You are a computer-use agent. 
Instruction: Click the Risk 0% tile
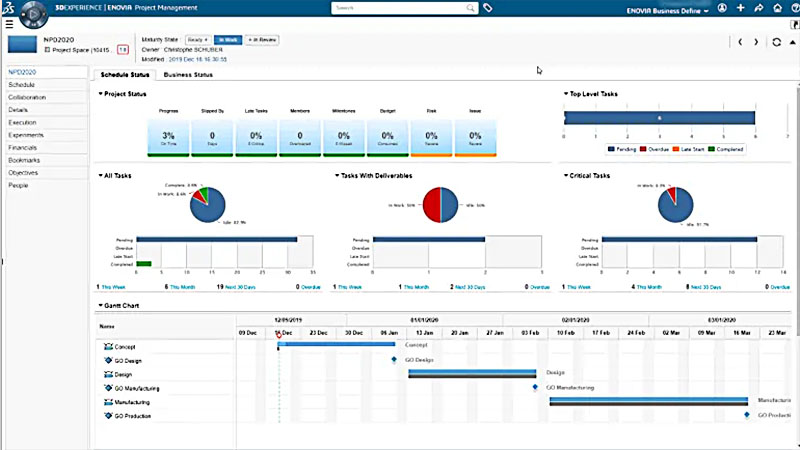click(431, 138)
